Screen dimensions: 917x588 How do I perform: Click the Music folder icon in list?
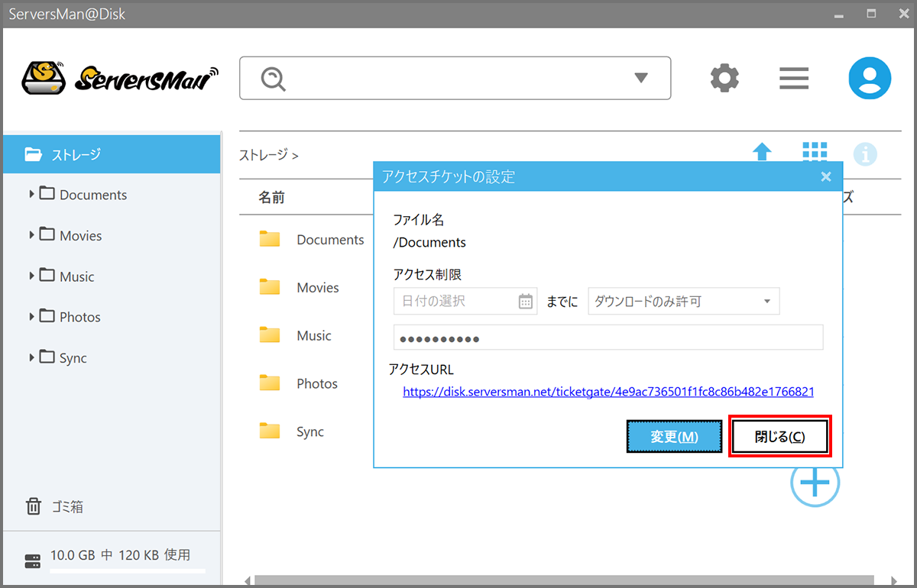point(270,335)
